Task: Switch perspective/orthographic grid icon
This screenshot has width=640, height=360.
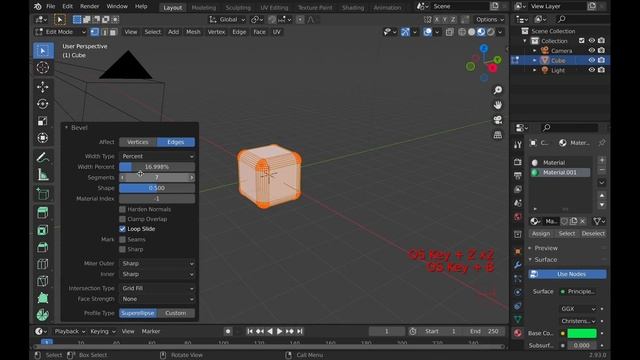Action: [x=498, y=135]
